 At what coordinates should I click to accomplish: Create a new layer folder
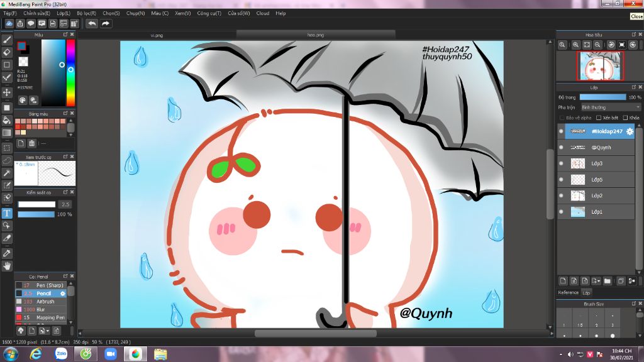[607, 281]
